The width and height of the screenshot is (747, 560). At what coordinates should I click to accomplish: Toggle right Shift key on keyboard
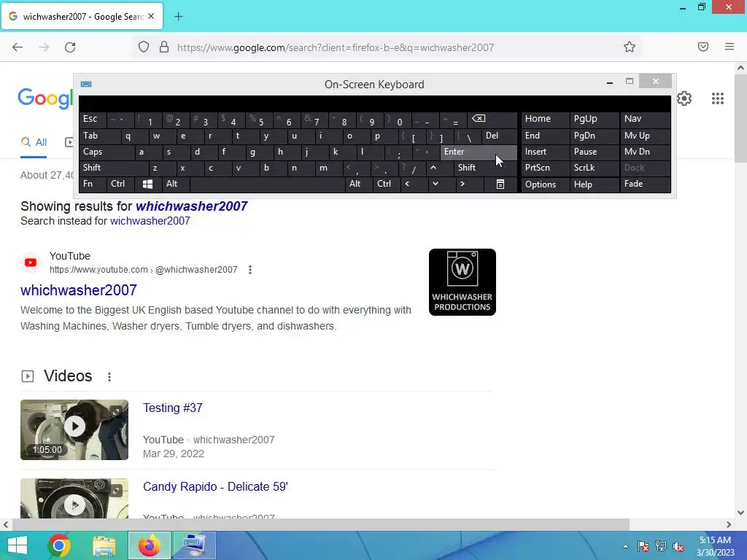[485, 168]
